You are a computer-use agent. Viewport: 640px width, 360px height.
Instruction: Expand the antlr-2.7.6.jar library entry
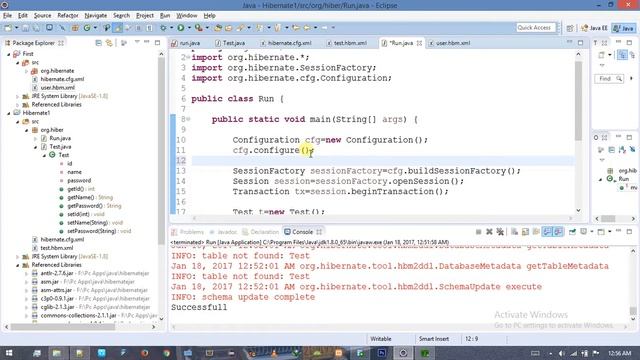[27, 273]
